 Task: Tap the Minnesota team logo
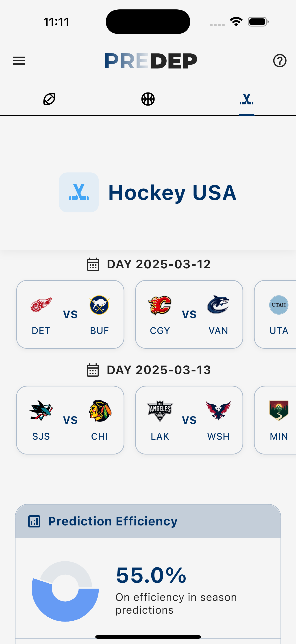click(279, 411)
